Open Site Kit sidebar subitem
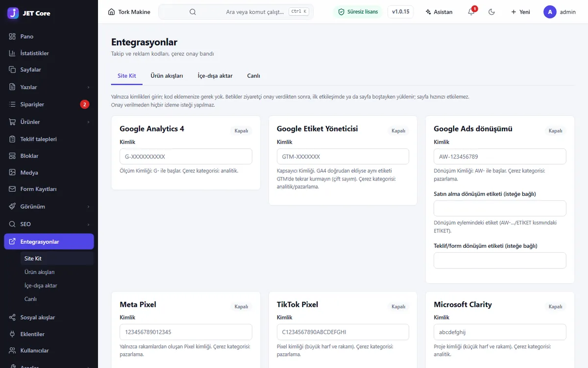Image resolution: width=588 pixels, height=368 pixels. click(56, 259)
